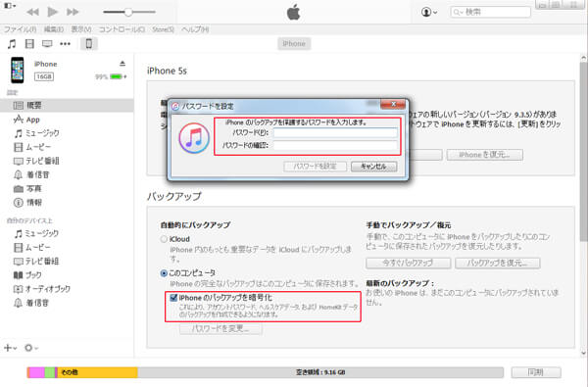
Task: Open the gear settings dropdown
Action: pyautogui.click(x=31, y=348)
